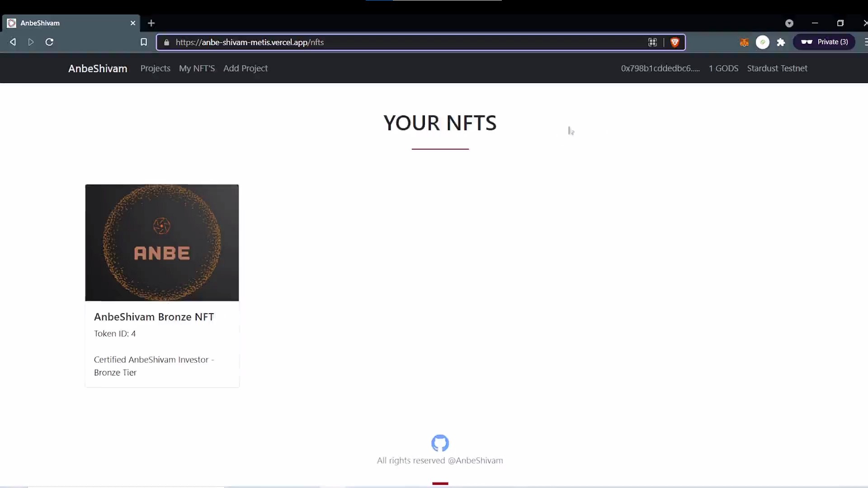Click the wallet address 0x798b1cddedbc6
The width and height of the screenshot is (868, 488).
(660, 68)
